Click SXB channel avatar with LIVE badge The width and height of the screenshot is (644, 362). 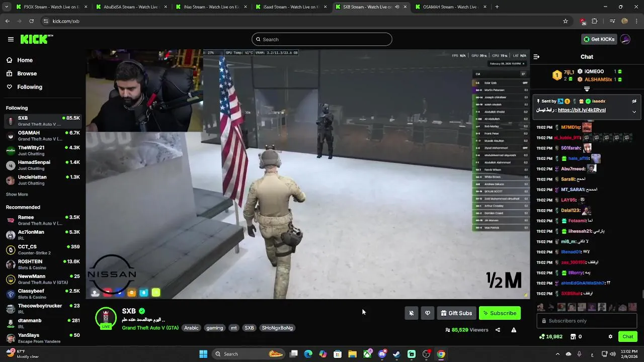tap(106, 318)
